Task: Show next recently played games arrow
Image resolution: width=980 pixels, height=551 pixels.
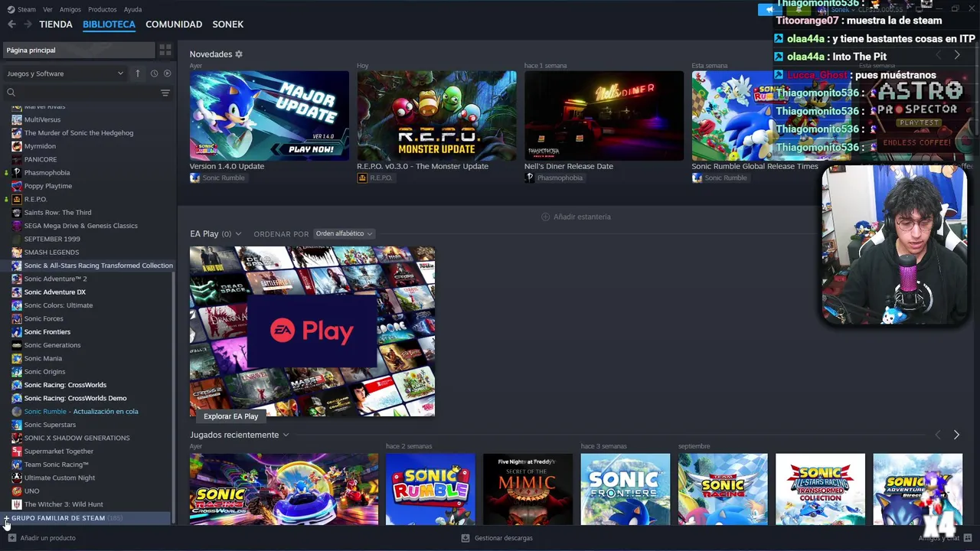Action: pos(956,435)
